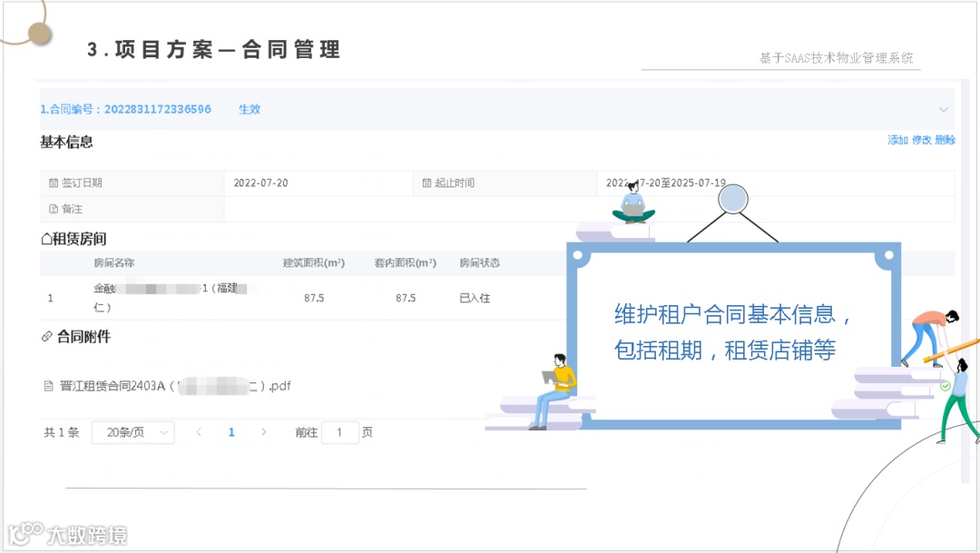Click the 套内面积(m²) column header
980x553 pixels.
click(405, 262)
